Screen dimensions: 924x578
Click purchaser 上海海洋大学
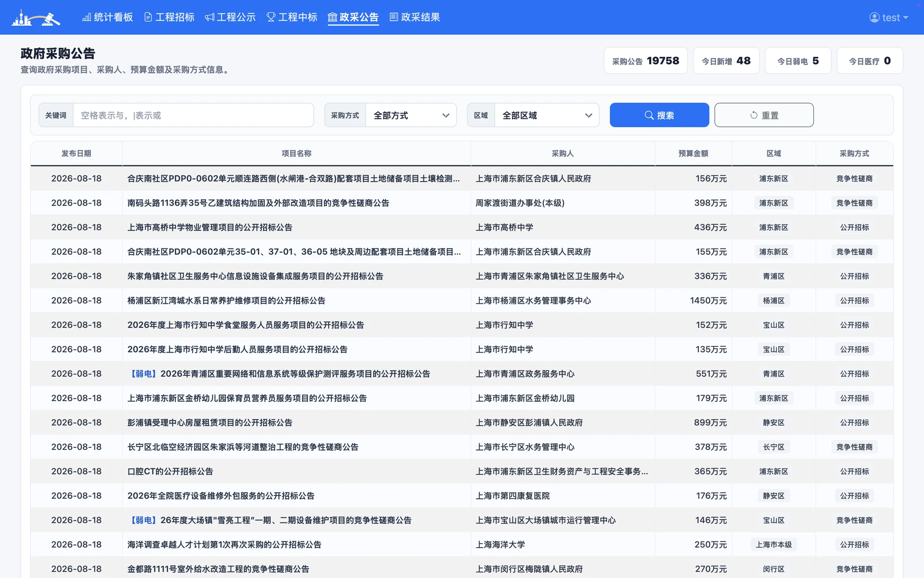pos(500,544)
